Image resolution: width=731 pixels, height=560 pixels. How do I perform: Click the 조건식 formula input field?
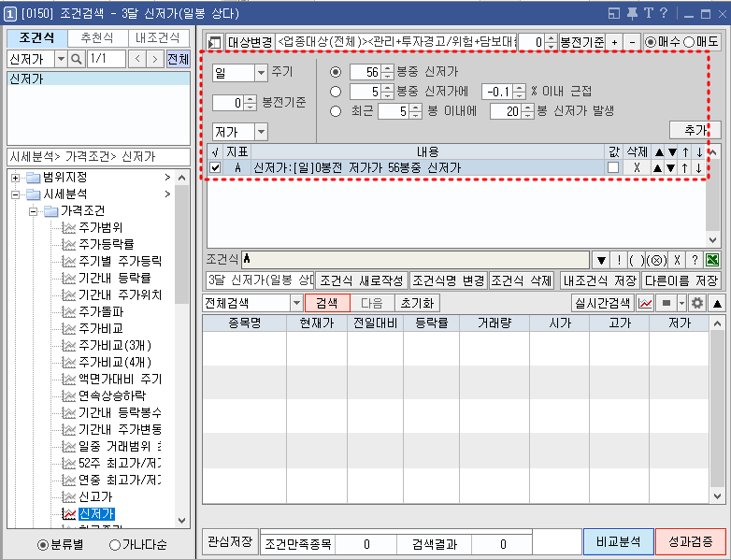tap(415, 260)
